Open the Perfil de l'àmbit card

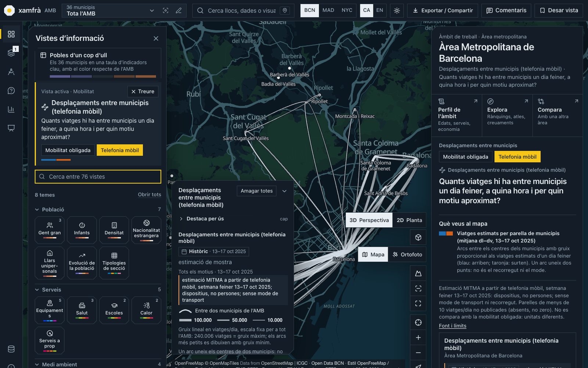click(457, 116)
